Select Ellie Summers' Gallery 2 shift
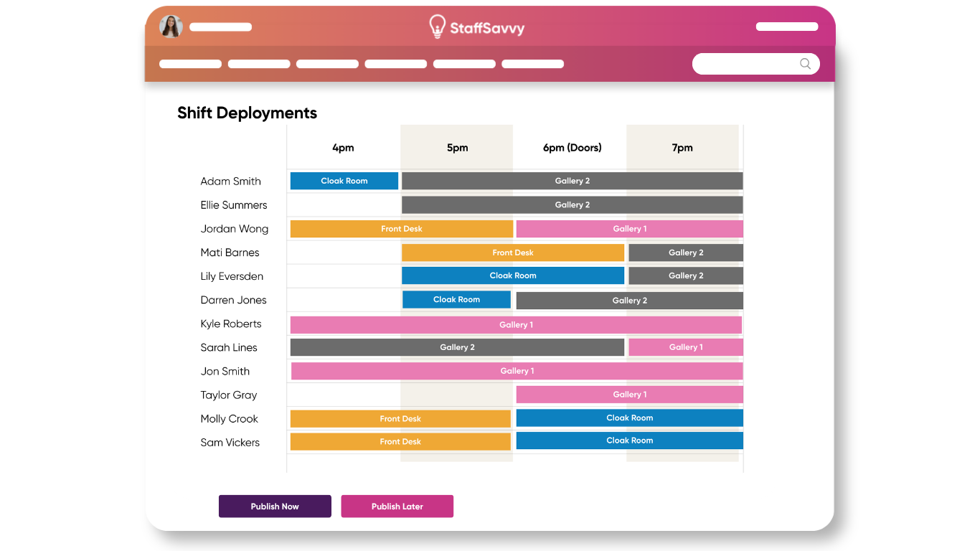 573,204
